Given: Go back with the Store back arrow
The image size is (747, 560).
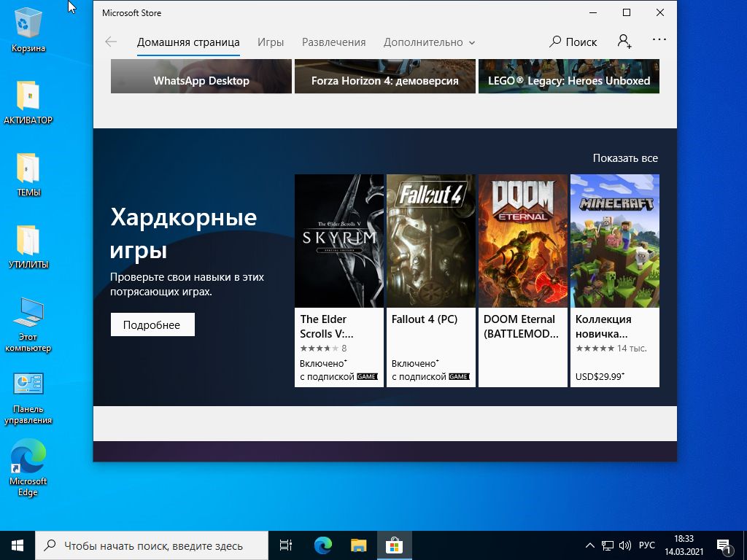Looking at the screenshot, I should pyautogui.click(x=111, y=42).
